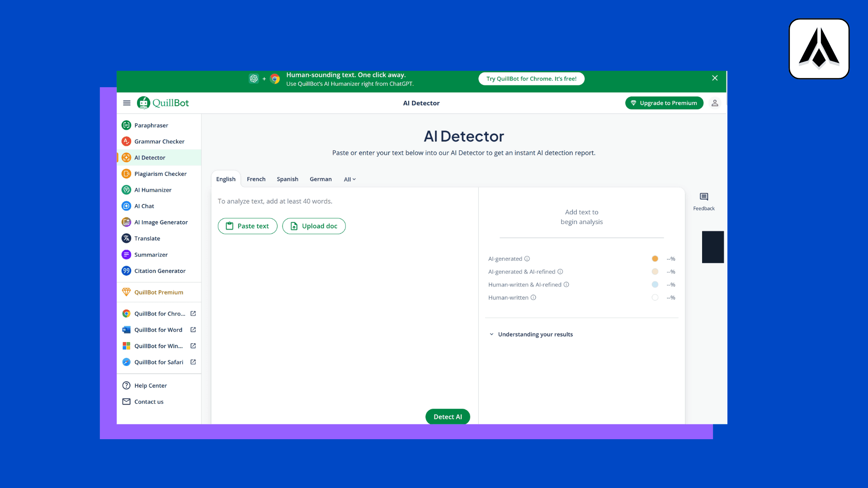Screen dimensions: 868x488
Task: Click the info icon beside Human-written
Action: coord(533,298)
